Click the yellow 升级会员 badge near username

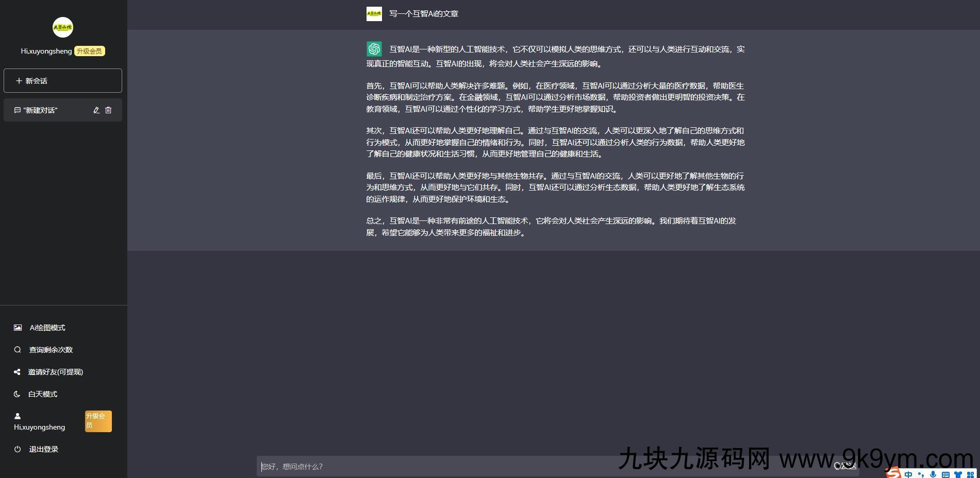point(90,51)
